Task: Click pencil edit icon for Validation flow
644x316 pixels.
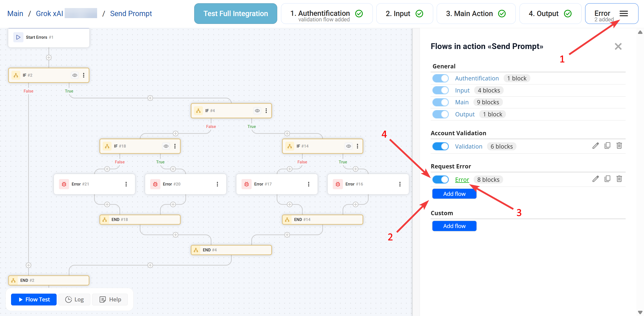Action: [x=595, y=146]
